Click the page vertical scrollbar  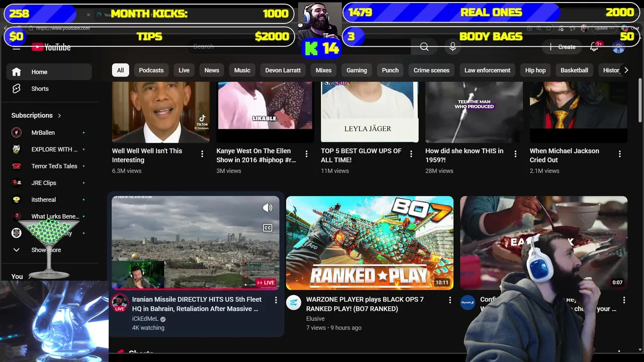pos(640,101)
